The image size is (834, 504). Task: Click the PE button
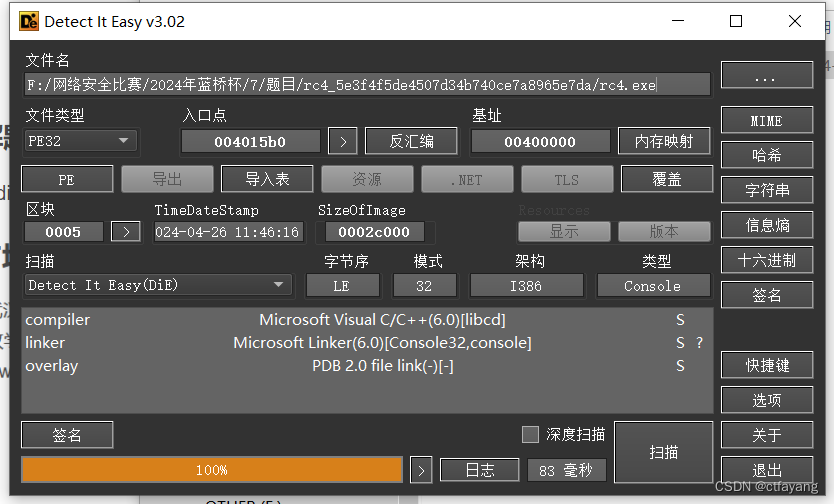pyautogui.click(x=66, y=179)
